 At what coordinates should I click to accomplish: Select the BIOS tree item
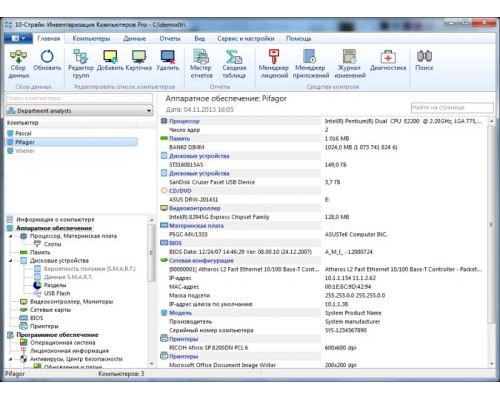(x=36, y=318)
